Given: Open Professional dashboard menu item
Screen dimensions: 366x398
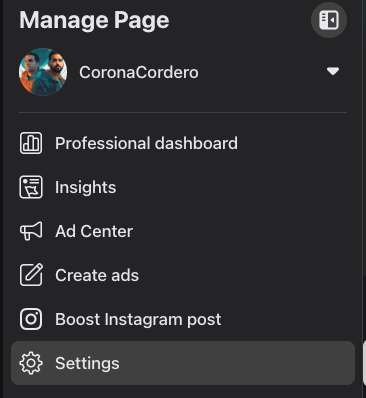Looking at the screenshot, I should [x=183, y=143].
